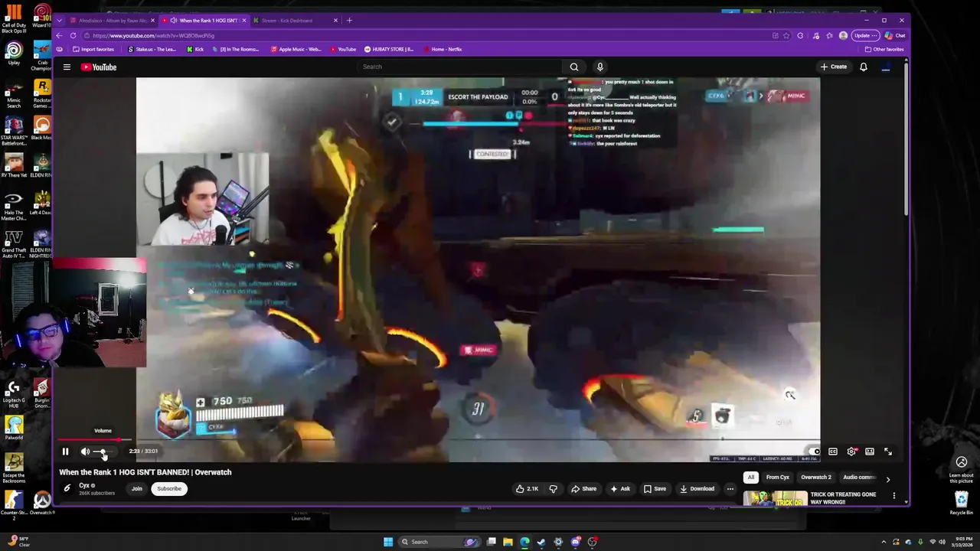Open options menu for Trick or Treating video
The height and width of the screenshot is (551, 980).
coord(893,496)
